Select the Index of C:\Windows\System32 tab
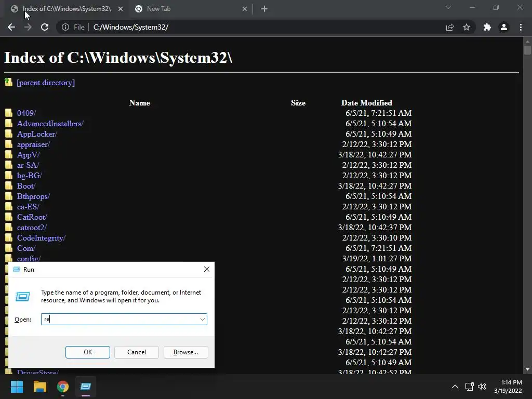This screenshot has width=532, height=399. click(67, 9)
